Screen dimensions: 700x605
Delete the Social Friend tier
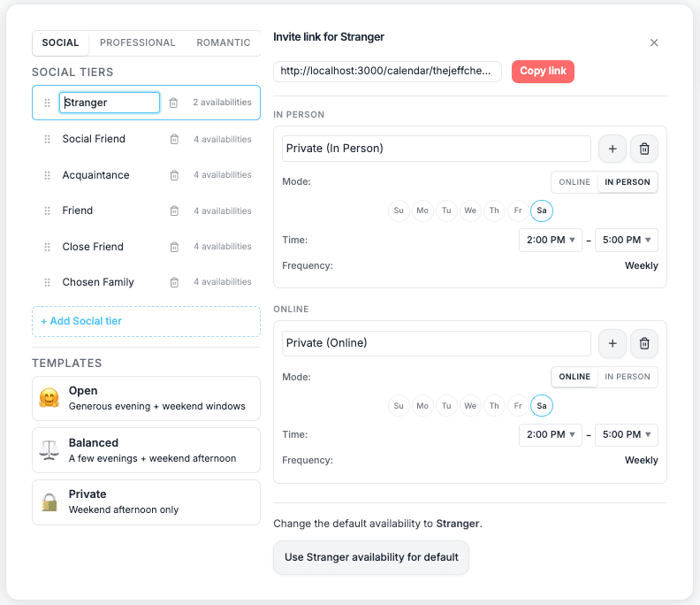click(x=174, y=140)
